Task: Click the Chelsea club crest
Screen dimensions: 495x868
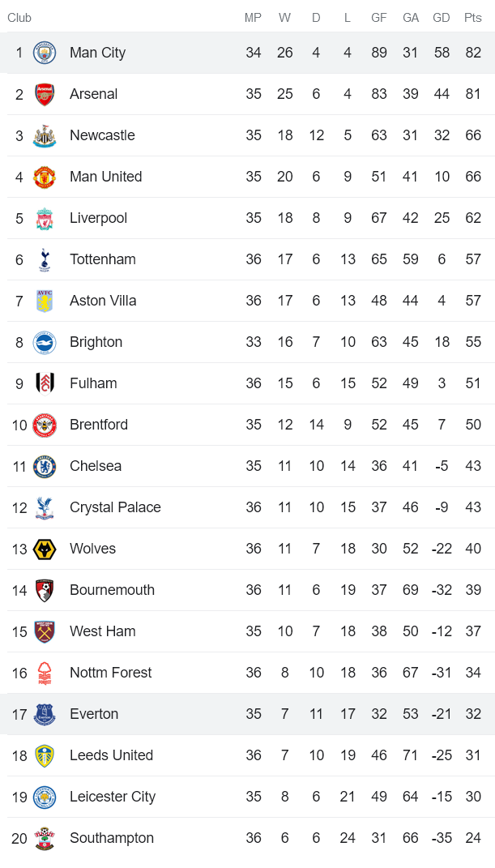Action: 45,466
